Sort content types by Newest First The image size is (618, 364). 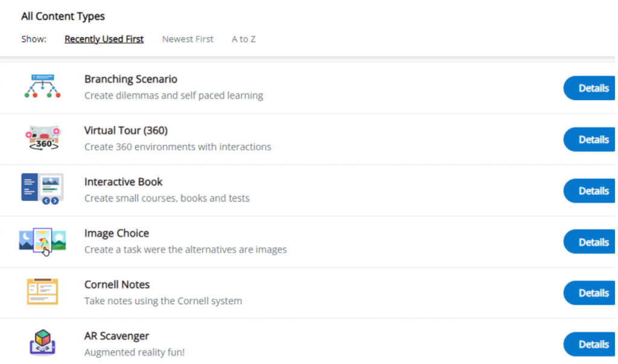tap(188, 39)
